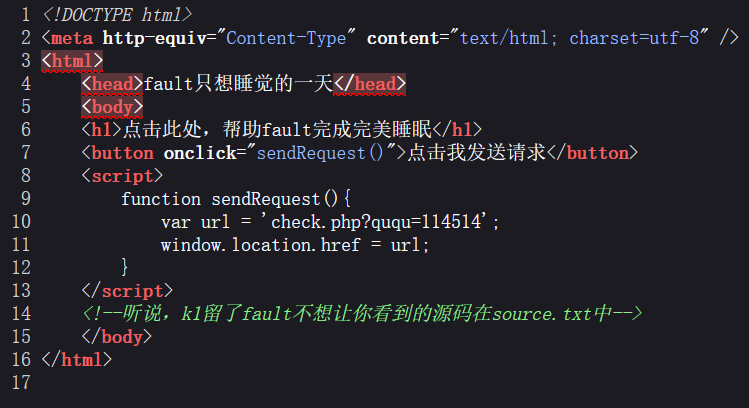Click the onclick attribute of the button tag

tap(200, 153)
